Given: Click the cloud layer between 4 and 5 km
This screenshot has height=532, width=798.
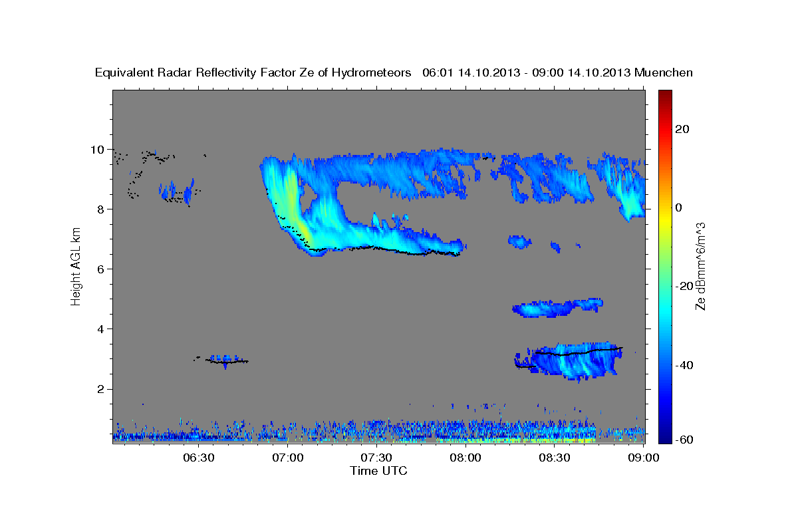Looking at the screenshot, I should (557, 307).
